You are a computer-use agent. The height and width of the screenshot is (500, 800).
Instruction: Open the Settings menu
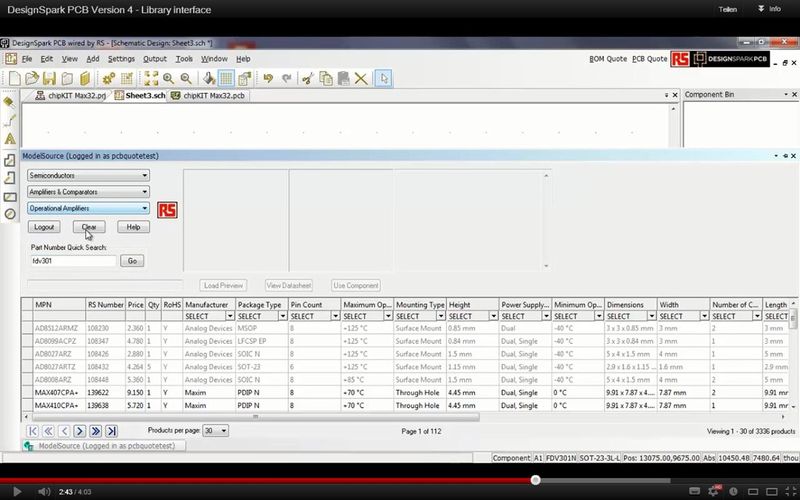[121, 59]
